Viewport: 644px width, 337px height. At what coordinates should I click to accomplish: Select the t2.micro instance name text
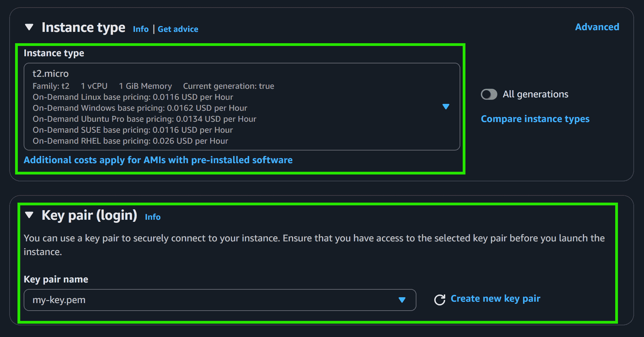coord(50,74)
